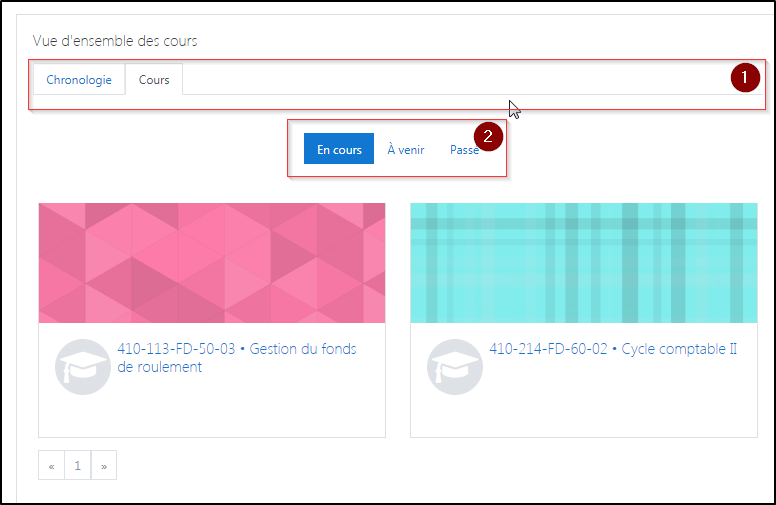Screen dimensions: 776x505
Task: Select the Cours tab
Action: (154, 80)
